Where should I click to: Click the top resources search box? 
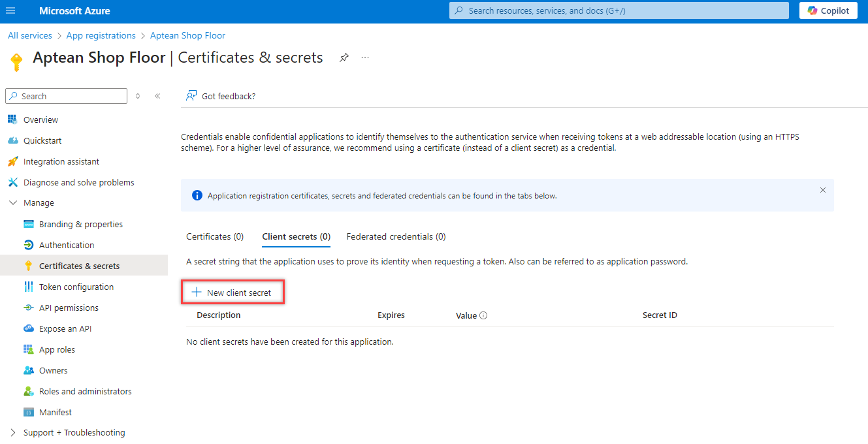click(619, 10)
